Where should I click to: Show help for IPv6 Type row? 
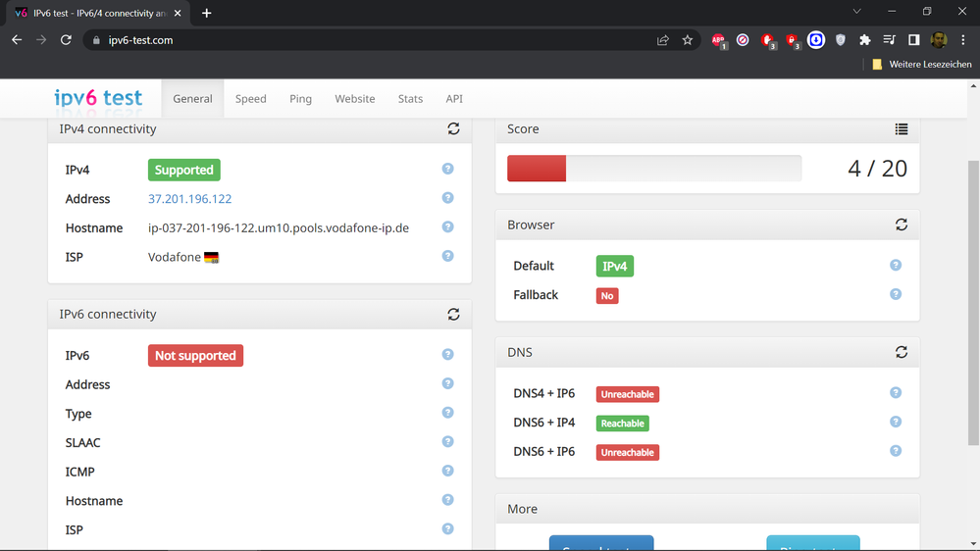(x=447, y=413)
